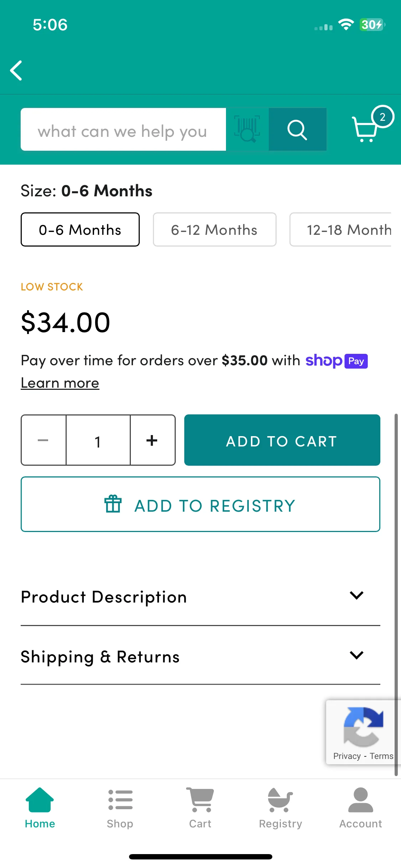Tap the back arrow icon
The width and height of the screenshot is (401, 868).
click(16, 70)
